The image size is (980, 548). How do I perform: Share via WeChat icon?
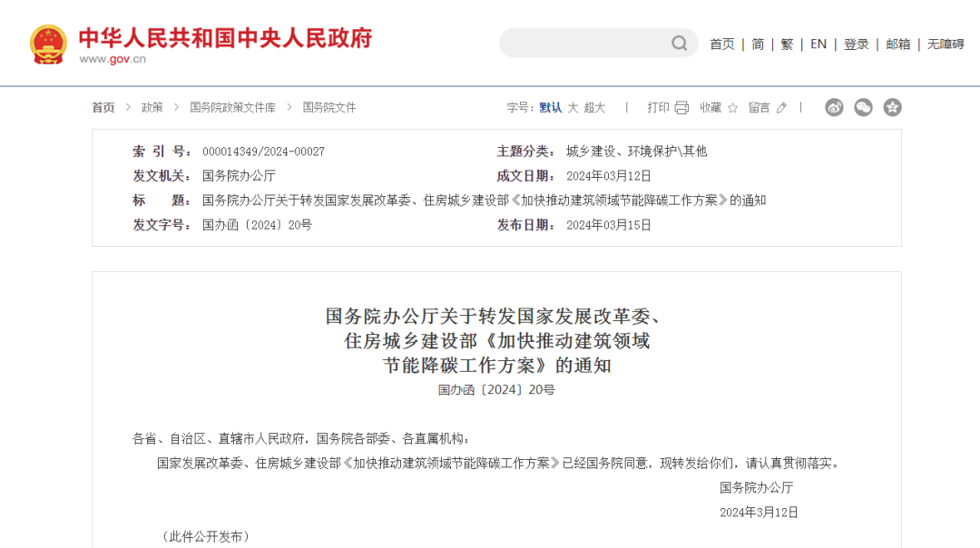(863, 107)
